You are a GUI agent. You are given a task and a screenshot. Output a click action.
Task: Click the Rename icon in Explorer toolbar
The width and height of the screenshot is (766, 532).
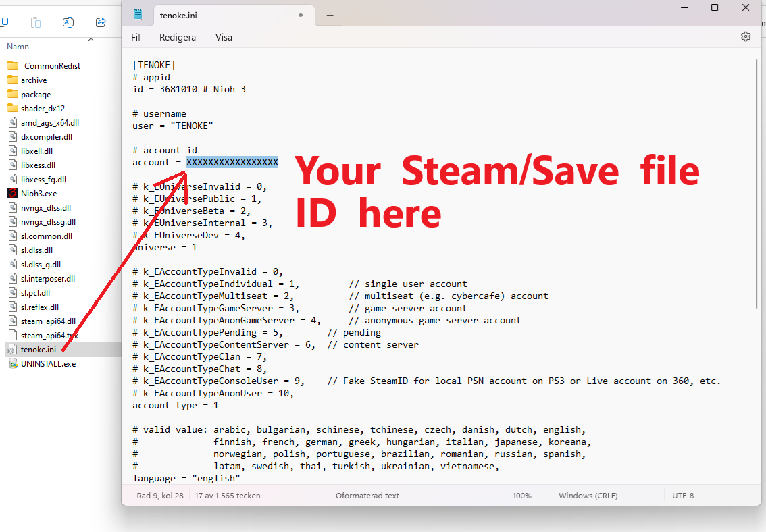tap(68, 22)
